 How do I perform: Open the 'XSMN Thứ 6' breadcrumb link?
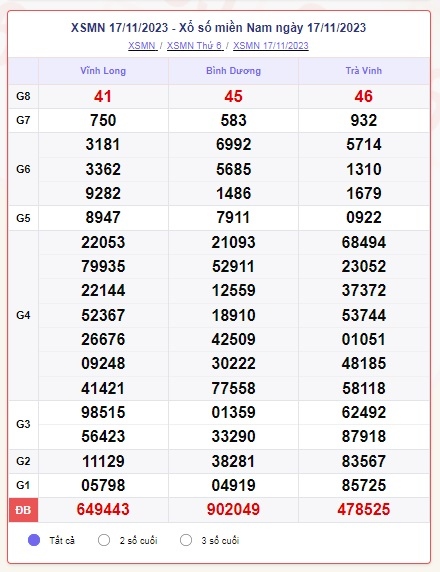(x=195, y=46)
